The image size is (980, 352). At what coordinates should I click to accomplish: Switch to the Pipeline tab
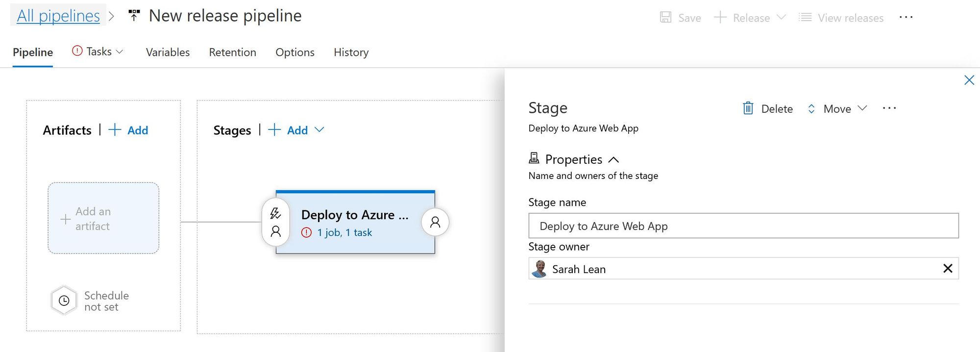pos(33,52)
